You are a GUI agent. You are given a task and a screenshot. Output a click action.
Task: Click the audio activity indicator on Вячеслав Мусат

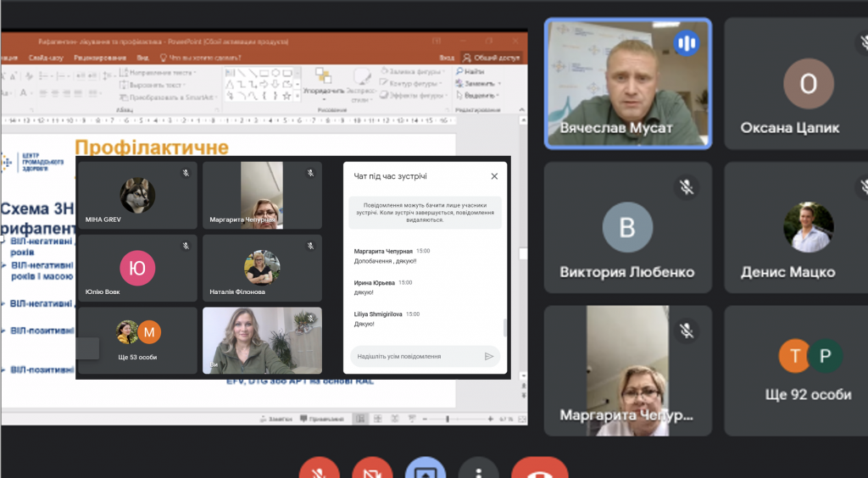[x=687, y=43]
